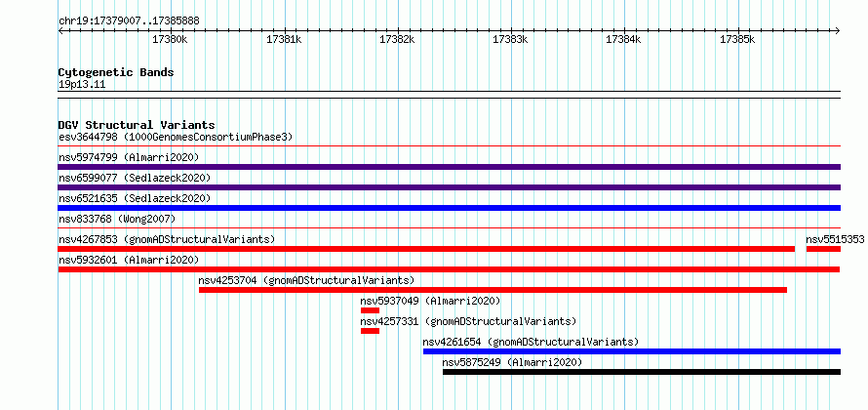
Task: Click the red bar for nsv5932601
Action: pyautogui.click(x=449, y=269)
